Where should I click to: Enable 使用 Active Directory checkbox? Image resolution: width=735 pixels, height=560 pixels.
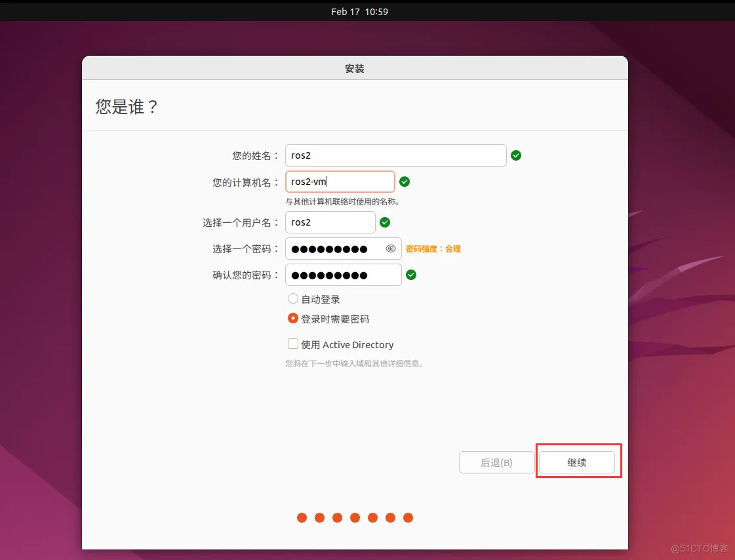point(293,344)
